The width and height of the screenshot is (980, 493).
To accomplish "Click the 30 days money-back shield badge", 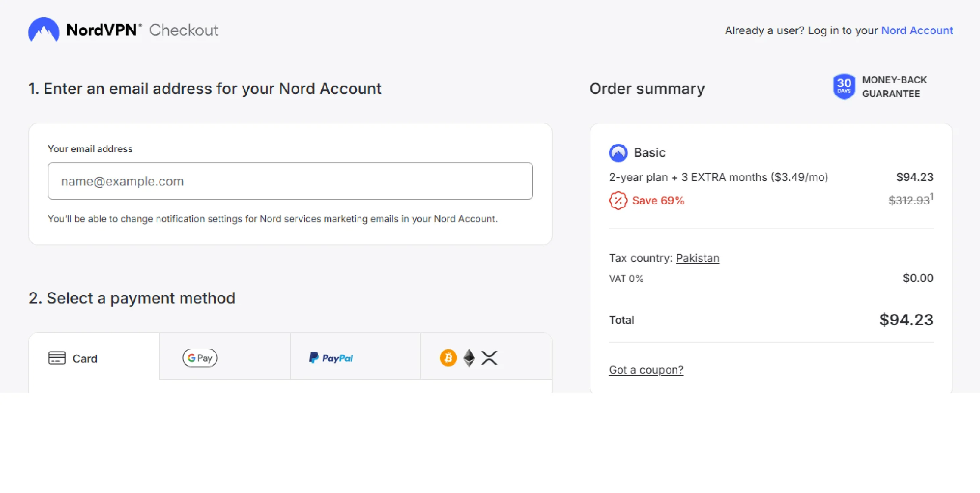I will coord(844,87).
